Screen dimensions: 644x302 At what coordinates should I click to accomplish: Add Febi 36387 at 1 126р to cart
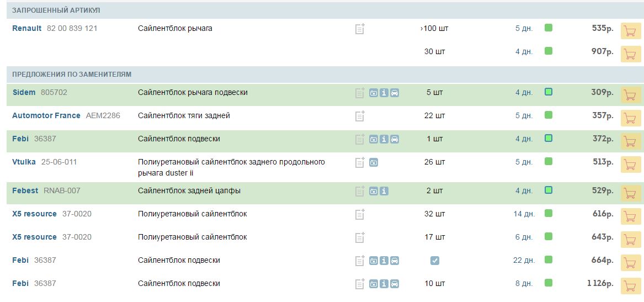click(630, 285)
